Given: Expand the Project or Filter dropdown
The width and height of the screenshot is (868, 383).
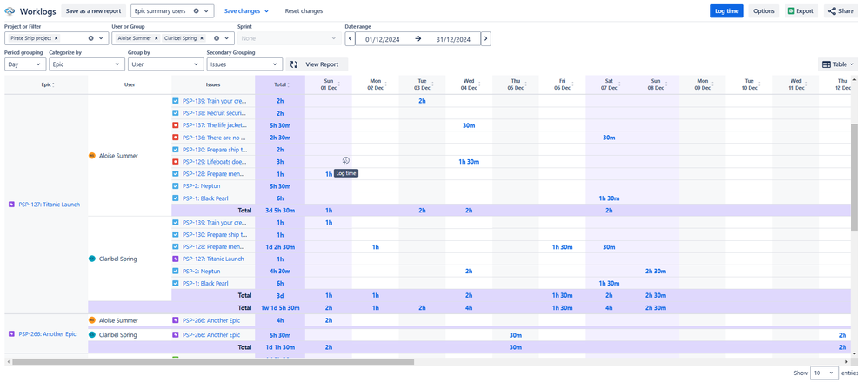Looking at the screenshot, I should pyautogui.click(x=101, y=38).
